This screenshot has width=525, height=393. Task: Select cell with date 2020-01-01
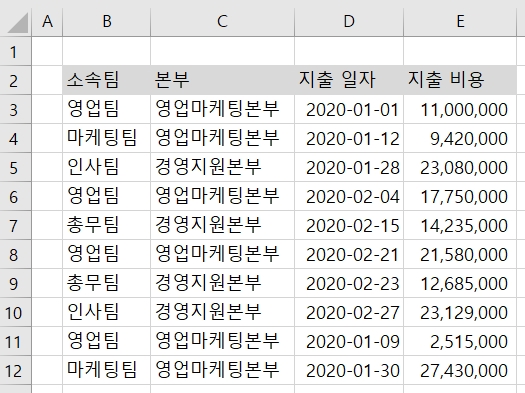click(349, 109)
